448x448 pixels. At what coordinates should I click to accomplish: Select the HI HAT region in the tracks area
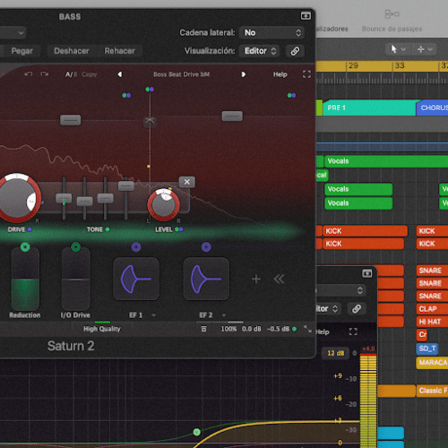[x=432, y=322]
